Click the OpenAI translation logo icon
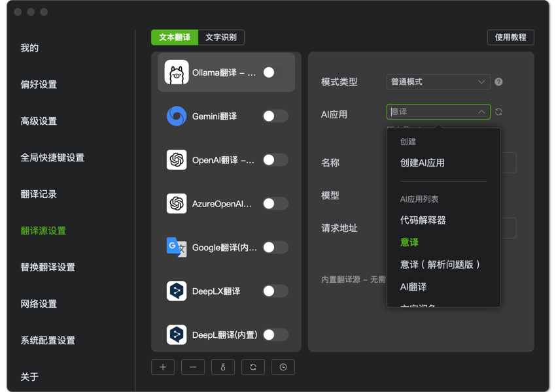 (x=176, y=159)
